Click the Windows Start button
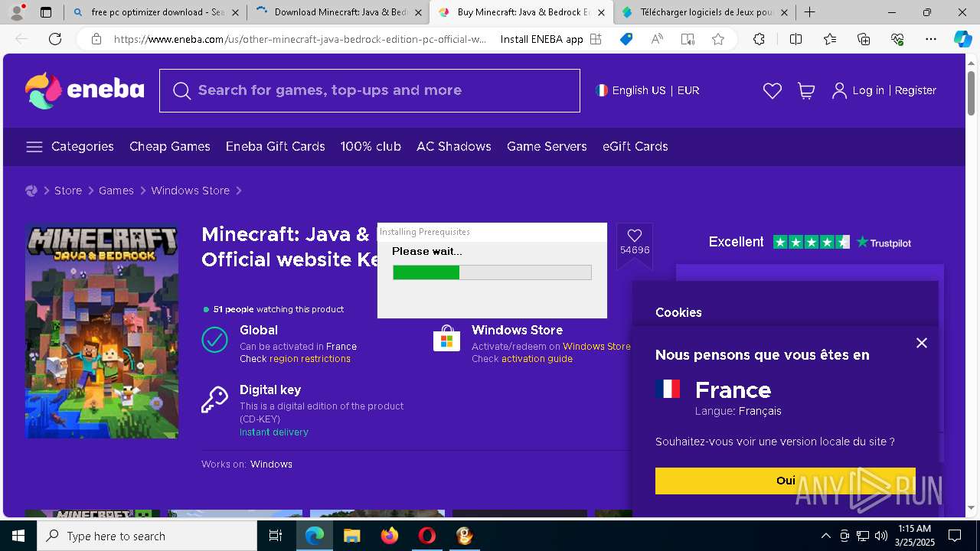The height and width of the screenshot is (551, 980). [18, 536]
